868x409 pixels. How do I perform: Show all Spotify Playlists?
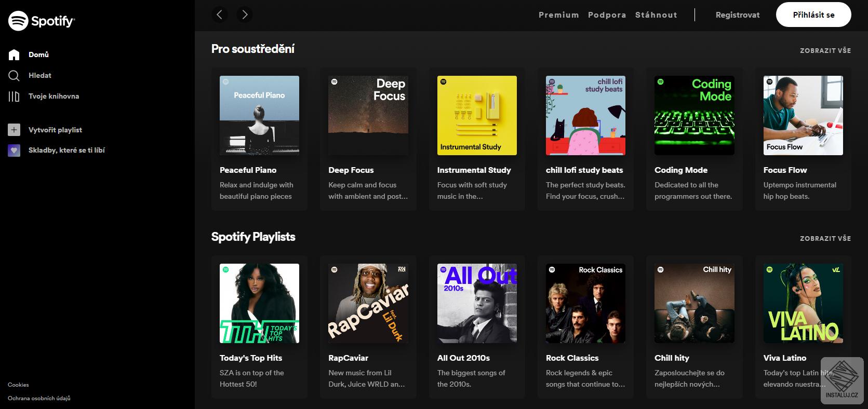click(x=825, y=238)
